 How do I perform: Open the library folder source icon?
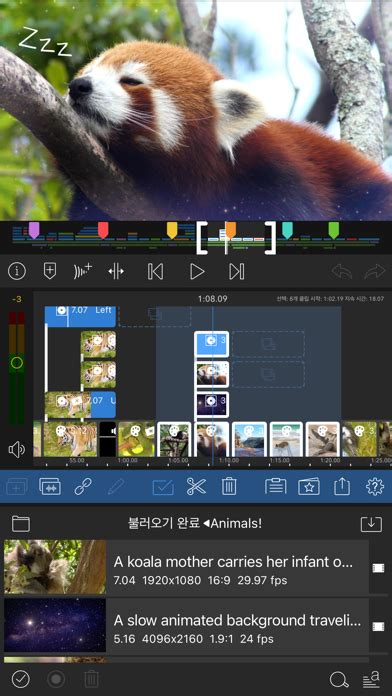(x=21, y=524)
